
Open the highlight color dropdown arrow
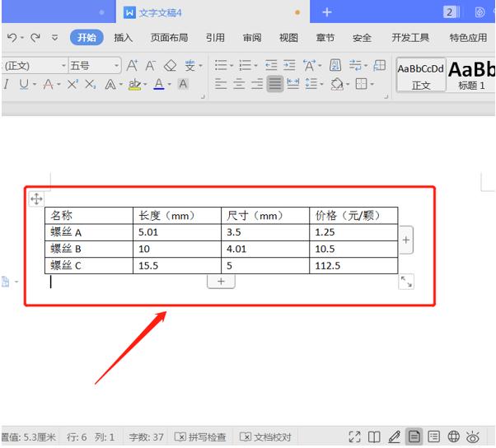pyautogui.click(x=145, y=85)
